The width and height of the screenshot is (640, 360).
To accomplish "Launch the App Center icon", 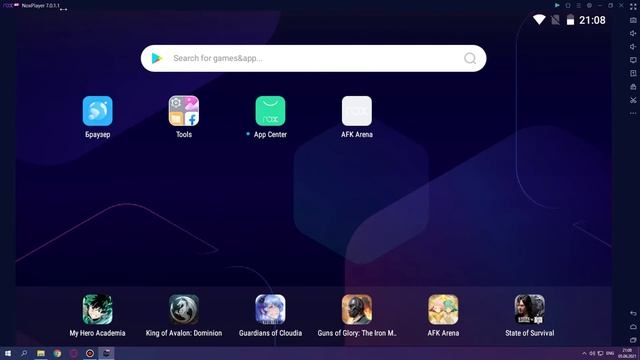I will 270,111.
